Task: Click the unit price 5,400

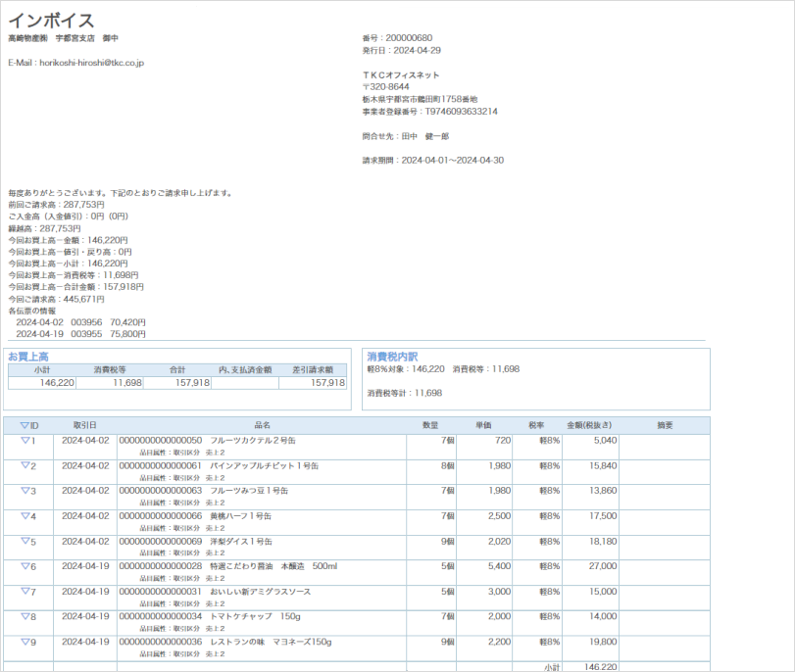Action: [x=499, y=566]
